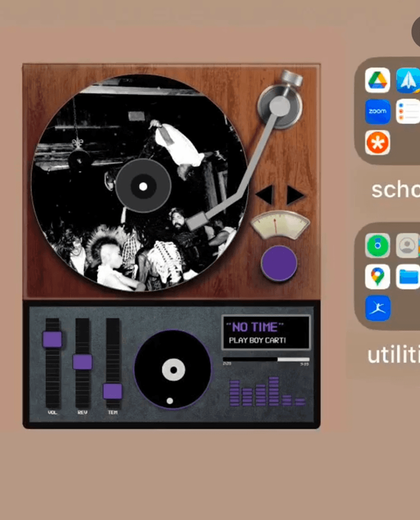The height and width of the screenshot is (520, 420).
Task: Open the Spark paper plane app
Action: pyautogui.click(x=408, y=80)
